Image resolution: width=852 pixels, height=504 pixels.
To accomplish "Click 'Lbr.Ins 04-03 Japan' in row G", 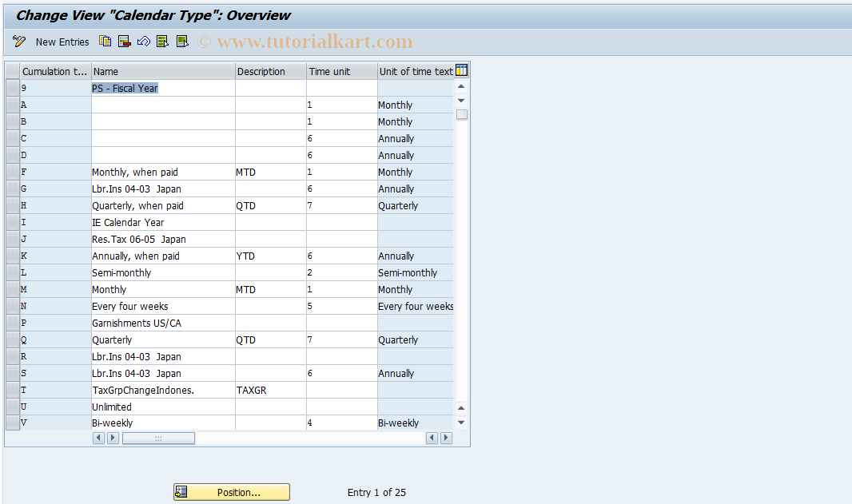I will (x=163, y=189).
